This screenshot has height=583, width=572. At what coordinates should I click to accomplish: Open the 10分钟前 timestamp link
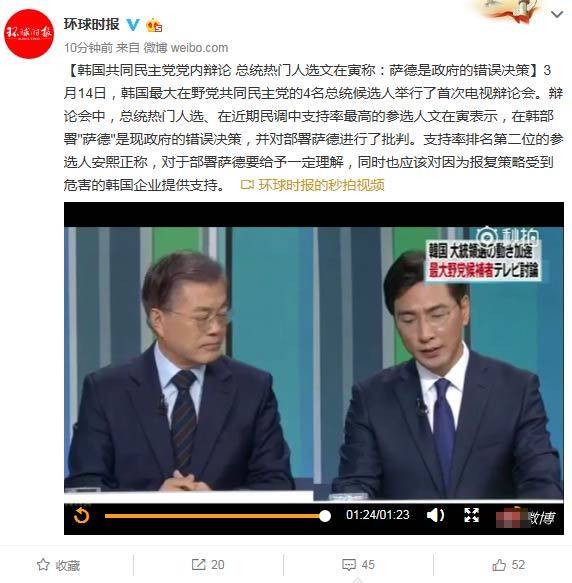(88, 48)
